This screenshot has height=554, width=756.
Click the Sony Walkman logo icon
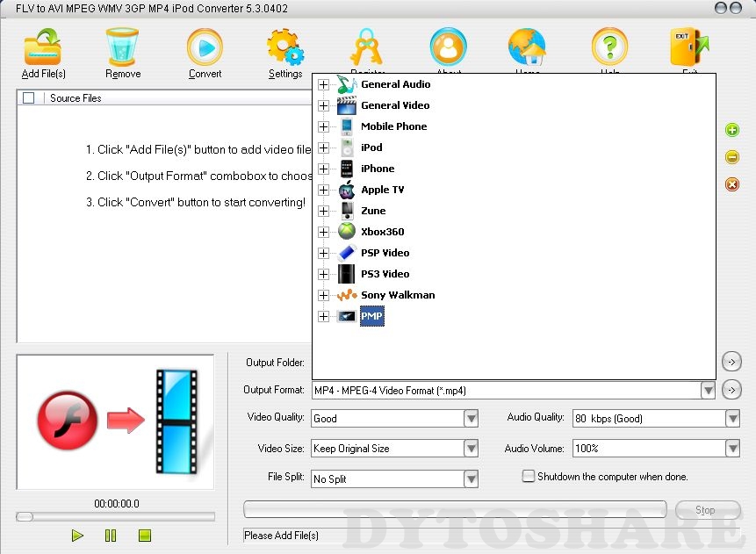(347, 295)
